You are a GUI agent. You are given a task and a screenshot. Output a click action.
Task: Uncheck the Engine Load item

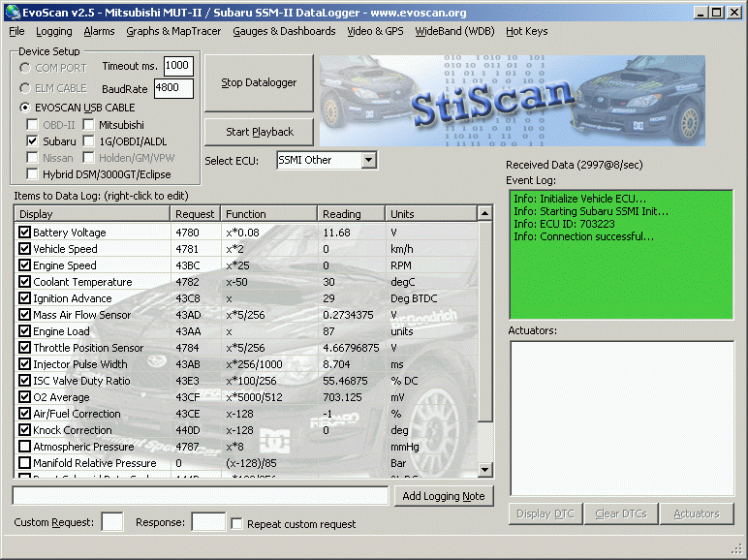(x=24, y=331)
